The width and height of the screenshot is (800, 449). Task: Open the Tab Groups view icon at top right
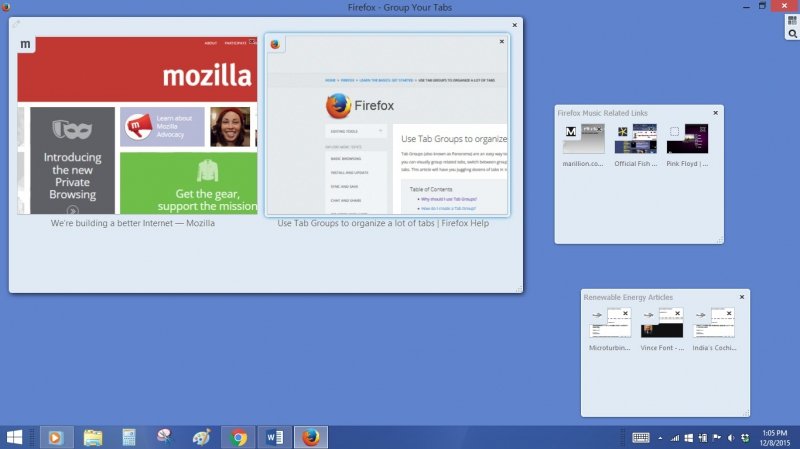(x=792, y=20)
